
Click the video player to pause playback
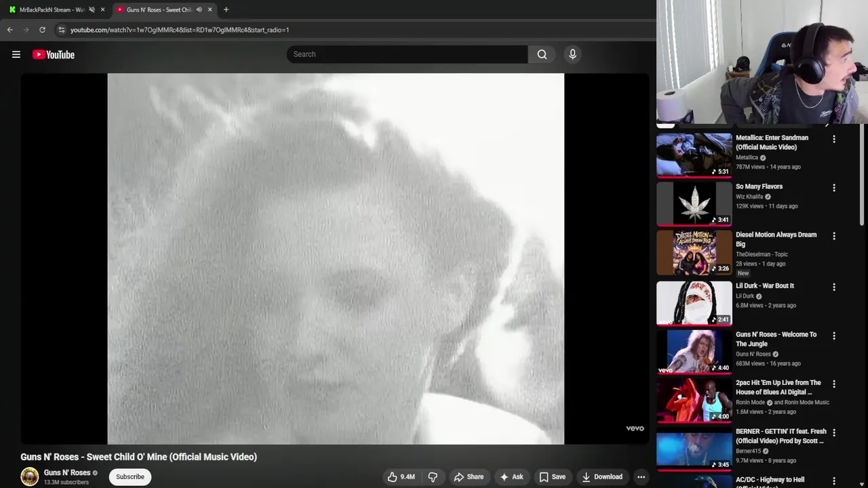(x=336, y=259)
